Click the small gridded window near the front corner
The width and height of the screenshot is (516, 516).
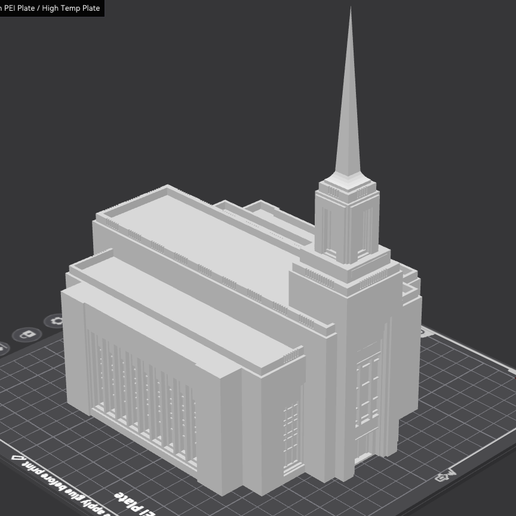(291, 438)
